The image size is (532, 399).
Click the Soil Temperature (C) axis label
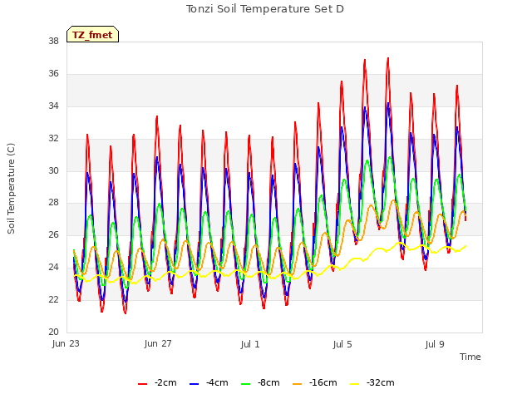click(x=11, y=189)
